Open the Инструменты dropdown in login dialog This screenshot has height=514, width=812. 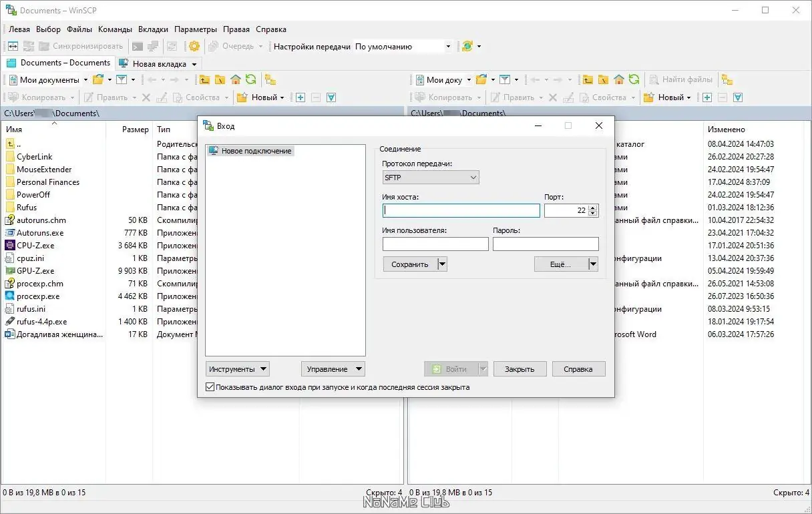pos(238,368)
